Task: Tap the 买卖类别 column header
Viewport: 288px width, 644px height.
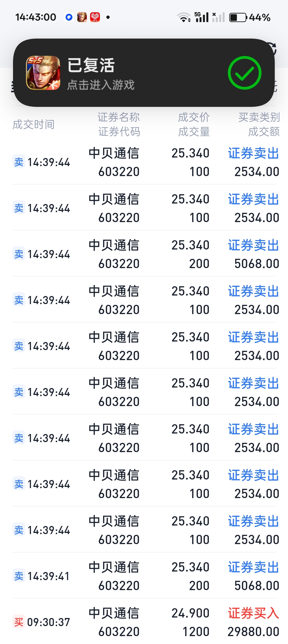Action: [259, 117]
